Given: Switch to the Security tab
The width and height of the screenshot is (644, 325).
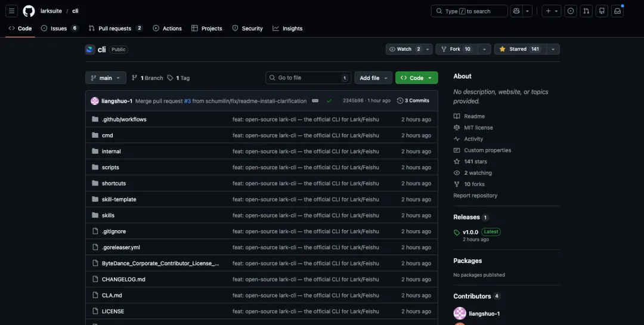Looking at the screenshot, I should [247, 29].
